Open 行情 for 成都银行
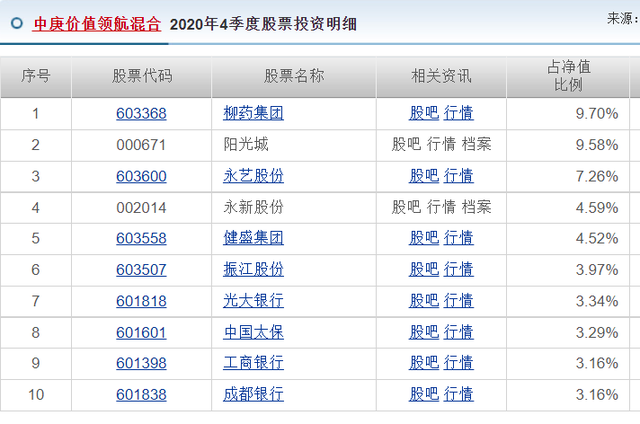 click(458, 394)
